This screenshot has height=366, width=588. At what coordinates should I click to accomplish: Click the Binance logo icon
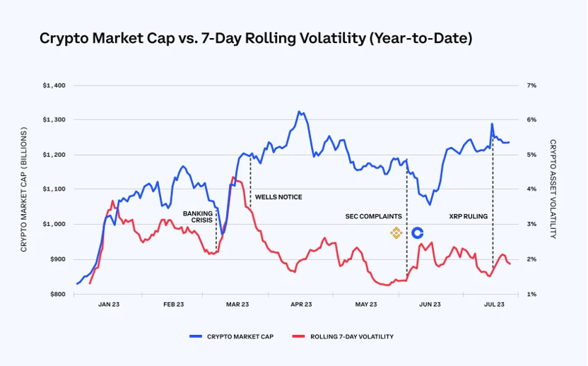click(396, 232)
